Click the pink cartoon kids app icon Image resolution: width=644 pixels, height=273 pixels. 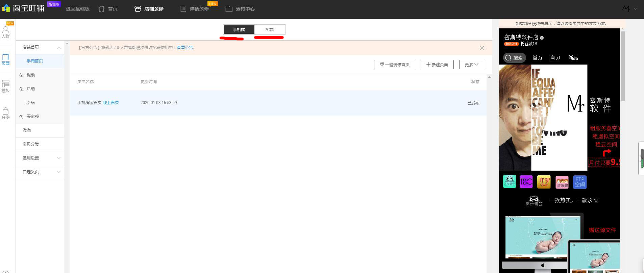click(562, 182)
